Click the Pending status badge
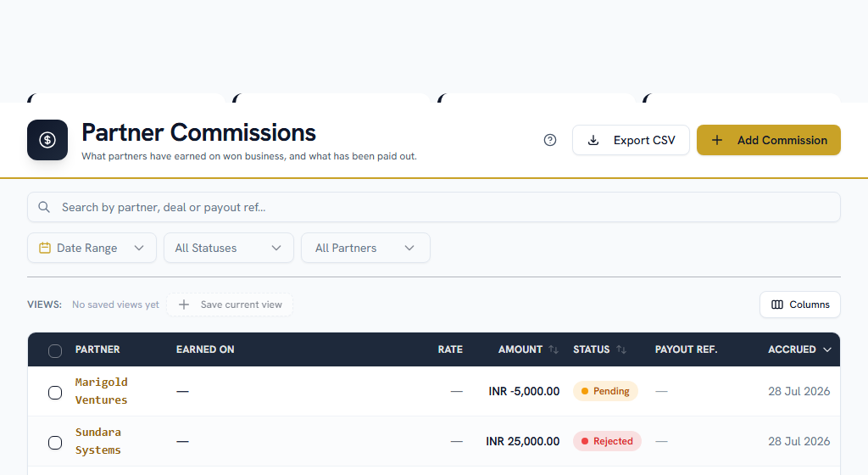 605,391
